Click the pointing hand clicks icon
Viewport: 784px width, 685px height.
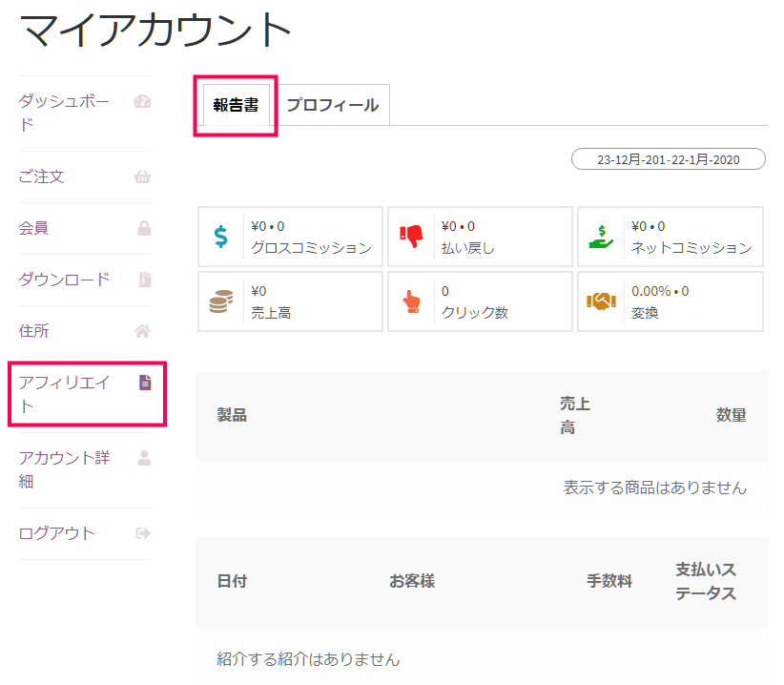coord(411,301)
